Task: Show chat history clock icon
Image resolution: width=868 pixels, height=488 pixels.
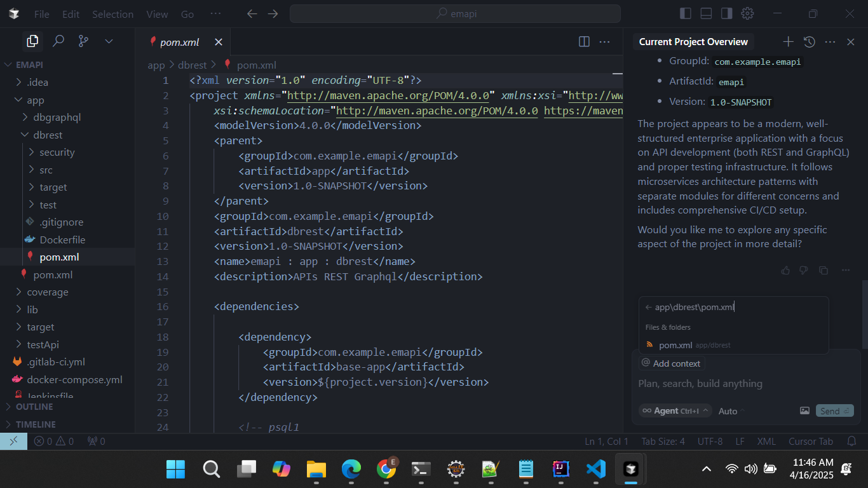Action: tap(809, 42)
